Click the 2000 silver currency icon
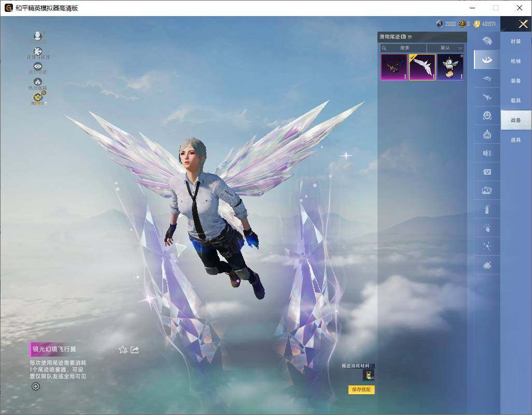Image resolution: width=532 pixels, height=415 pixels. pos(440,24)
